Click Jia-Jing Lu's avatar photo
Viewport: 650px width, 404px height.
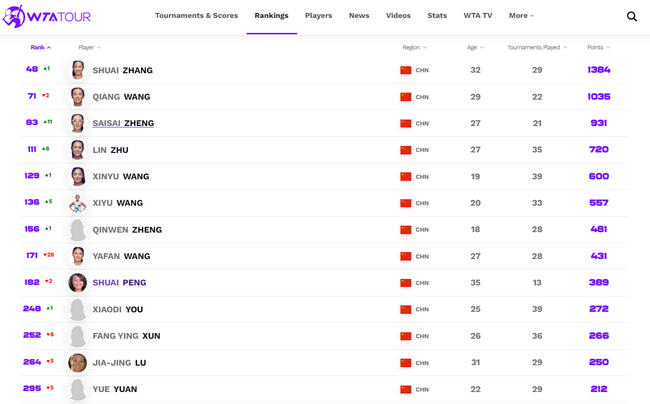click(78, 363)
